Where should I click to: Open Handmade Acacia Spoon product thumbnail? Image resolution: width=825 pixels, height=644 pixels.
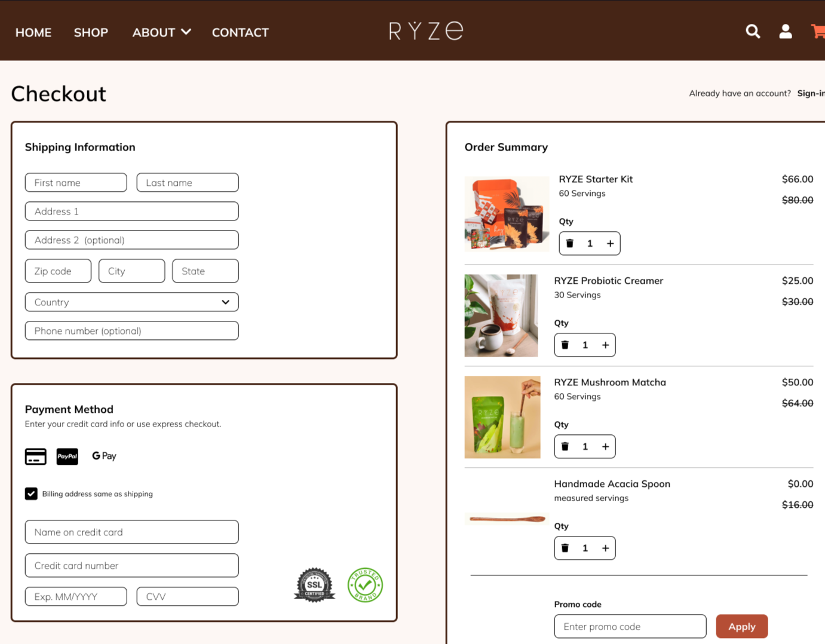pyautogui.click(x=507, y=519)
